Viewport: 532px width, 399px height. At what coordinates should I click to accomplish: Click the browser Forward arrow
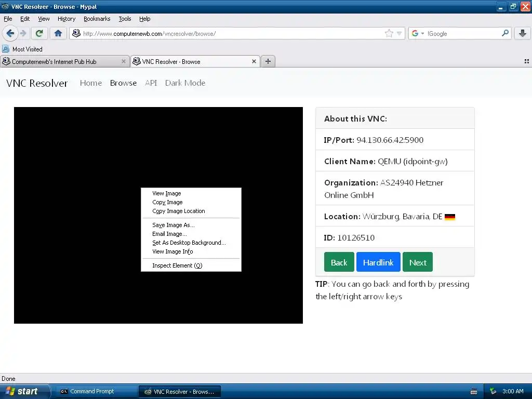(x=23, y=33)
